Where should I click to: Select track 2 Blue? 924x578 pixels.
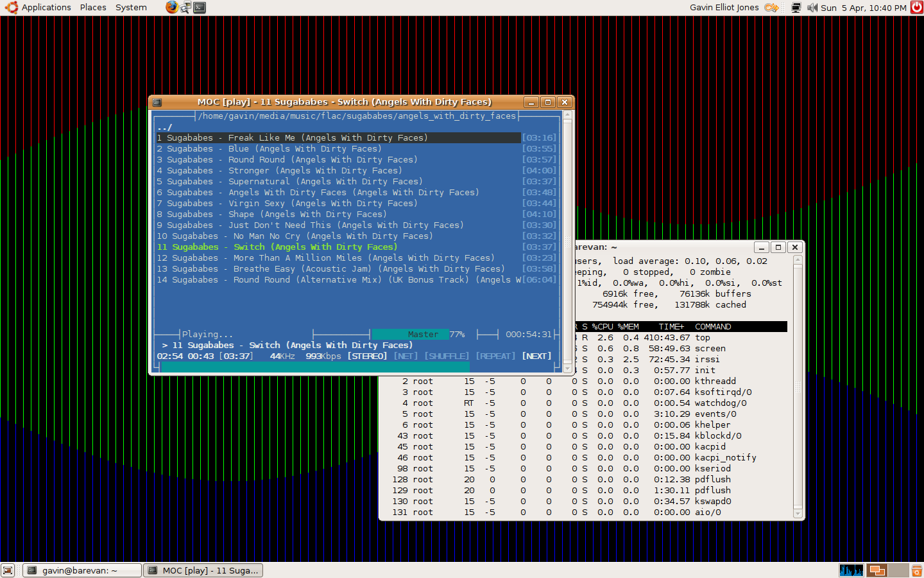click(339, 149)
